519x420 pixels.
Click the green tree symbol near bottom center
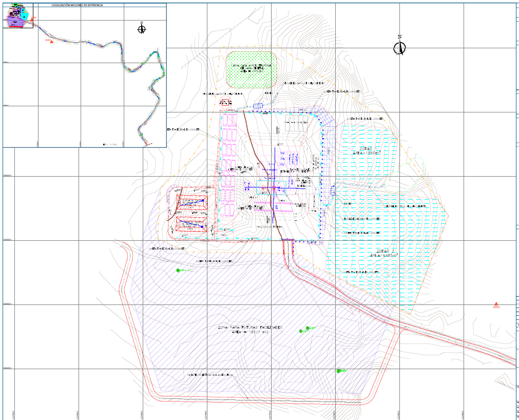coord(339,370)
